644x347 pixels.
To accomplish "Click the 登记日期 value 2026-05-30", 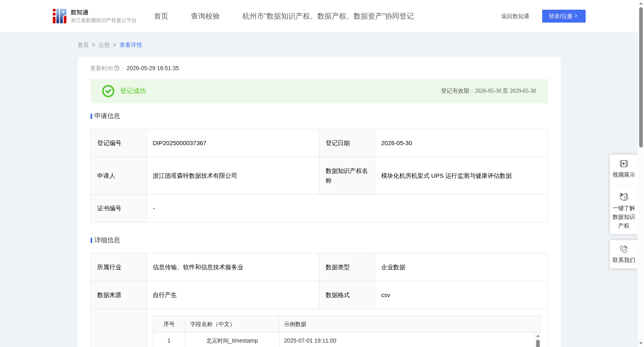I will [396, 143].
